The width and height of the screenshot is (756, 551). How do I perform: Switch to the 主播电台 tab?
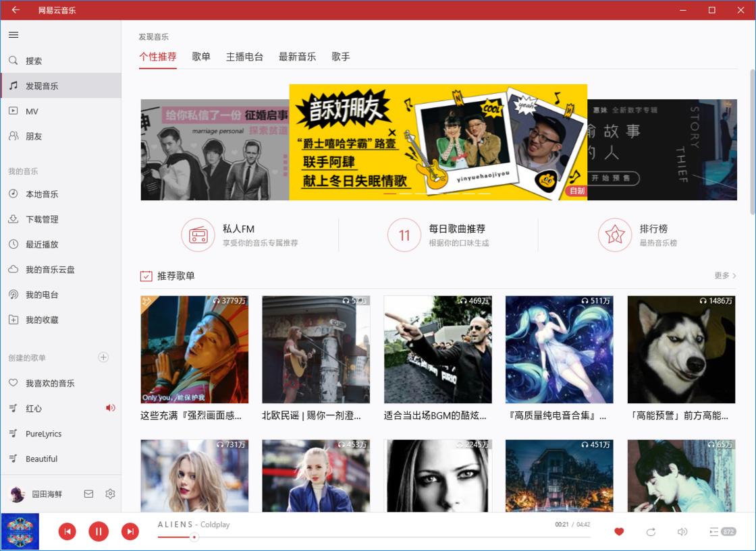(x=244, y=57)
